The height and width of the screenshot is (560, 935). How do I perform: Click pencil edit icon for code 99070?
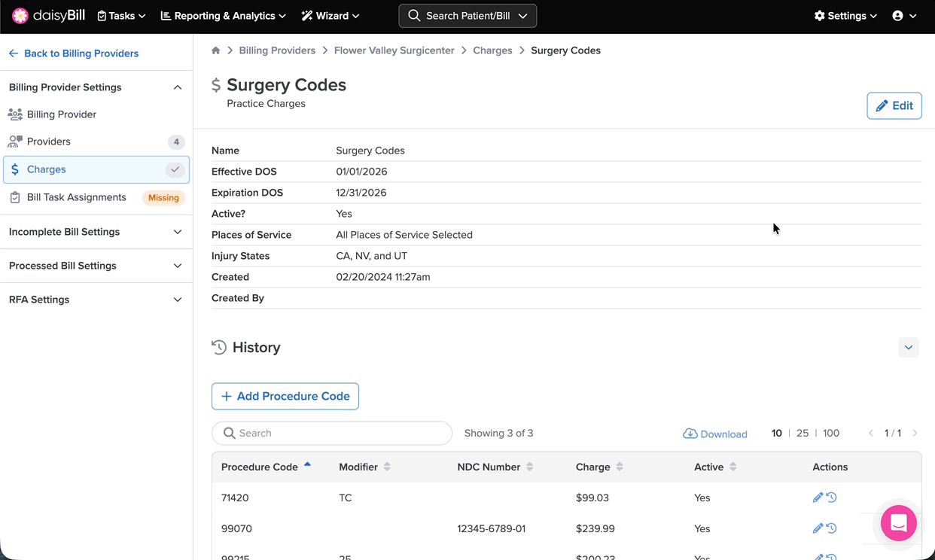click(x=818, y=528)
